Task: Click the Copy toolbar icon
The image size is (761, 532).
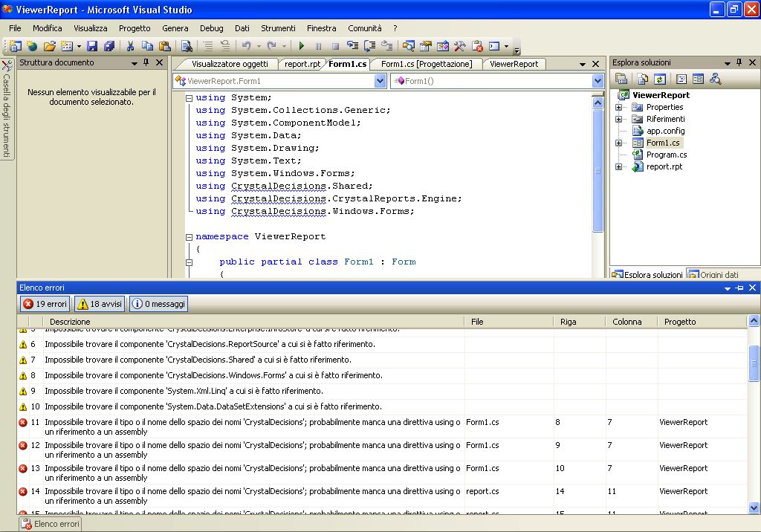Action: [148, 46]
